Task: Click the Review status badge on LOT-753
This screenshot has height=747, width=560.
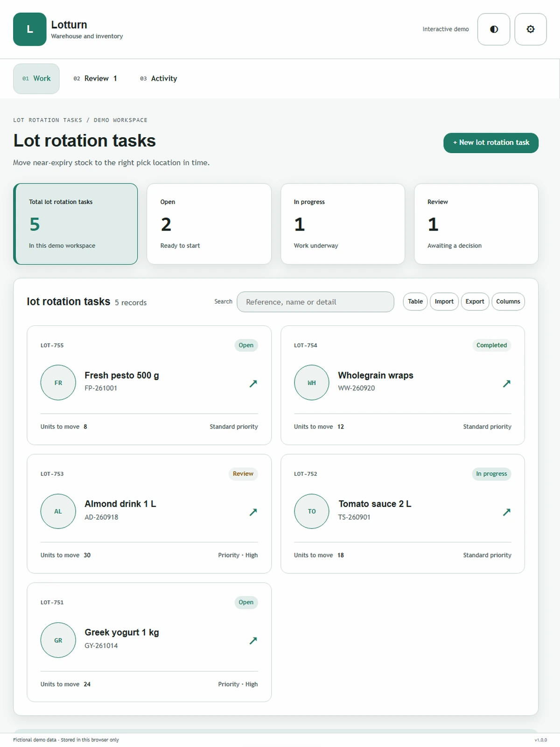Action: pyautogui.click(x=243, y=474)
